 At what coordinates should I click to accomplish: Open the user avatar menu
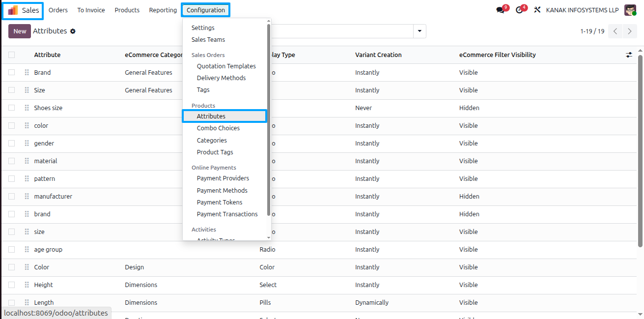coord(630,10)
